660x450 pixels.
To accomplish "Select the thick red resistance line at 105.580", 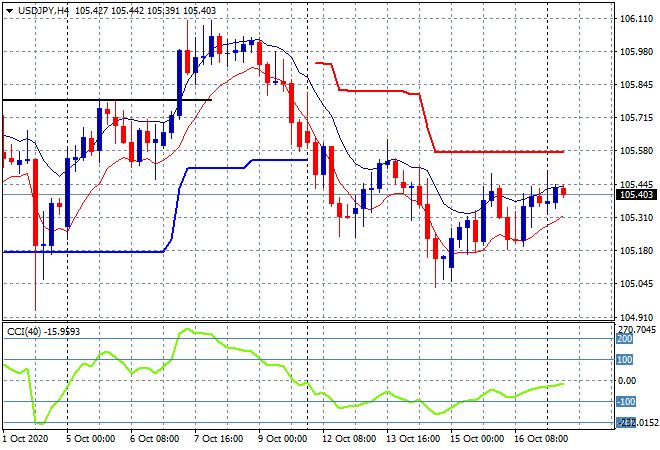I will coord(499,152).
